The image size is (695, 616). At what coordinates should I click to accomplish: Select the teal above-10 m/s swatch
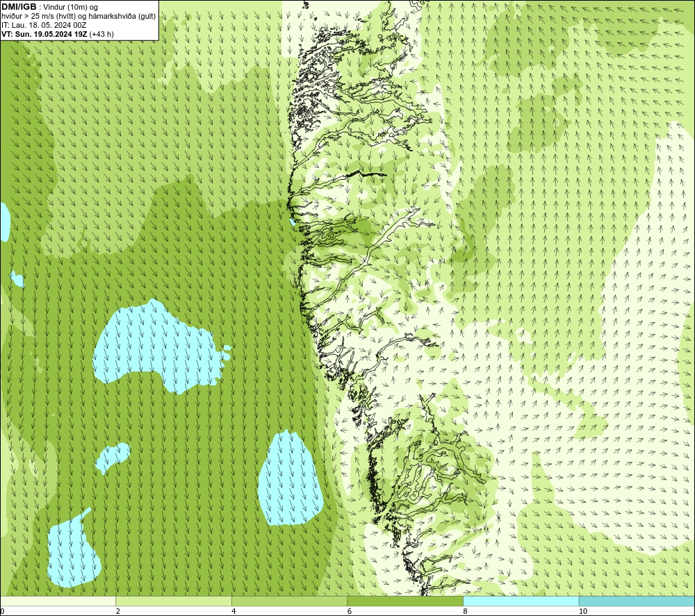[x=637, y=601]
